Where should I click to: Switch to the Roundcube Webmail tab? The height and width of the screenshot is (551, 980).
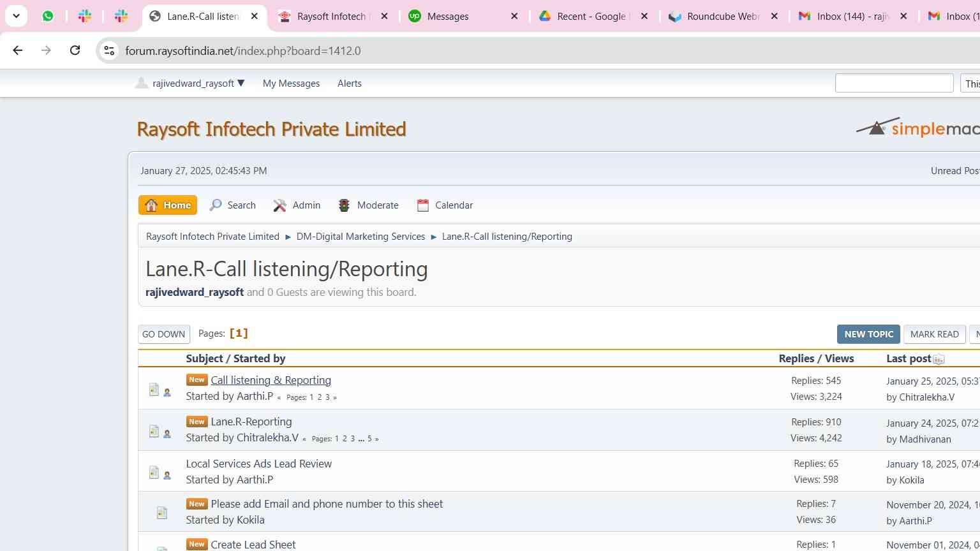coord(723,17)
